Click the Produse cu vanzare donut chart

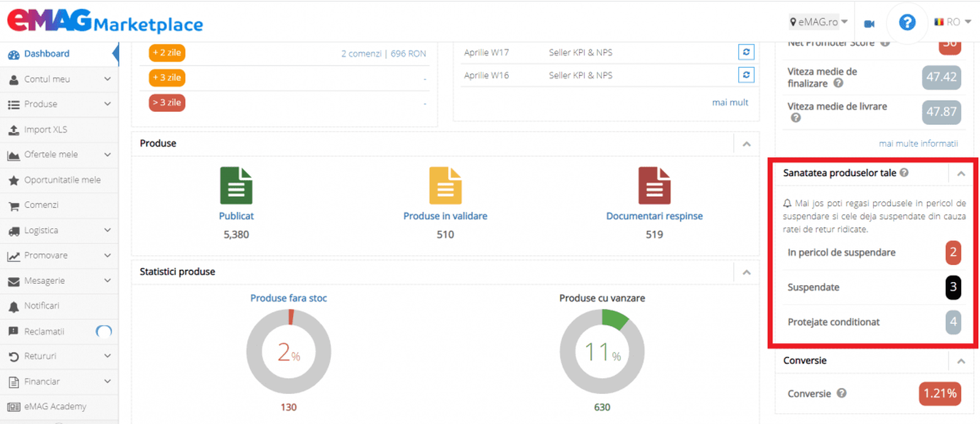point(602,351)
